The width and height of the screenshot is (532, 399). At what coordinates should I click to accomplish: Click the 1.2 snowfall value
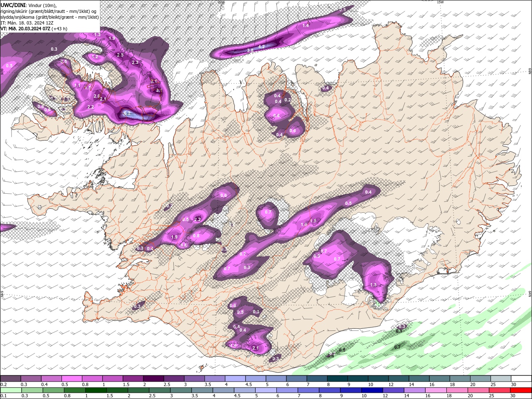pyautogui.click(x=95, y=57)
